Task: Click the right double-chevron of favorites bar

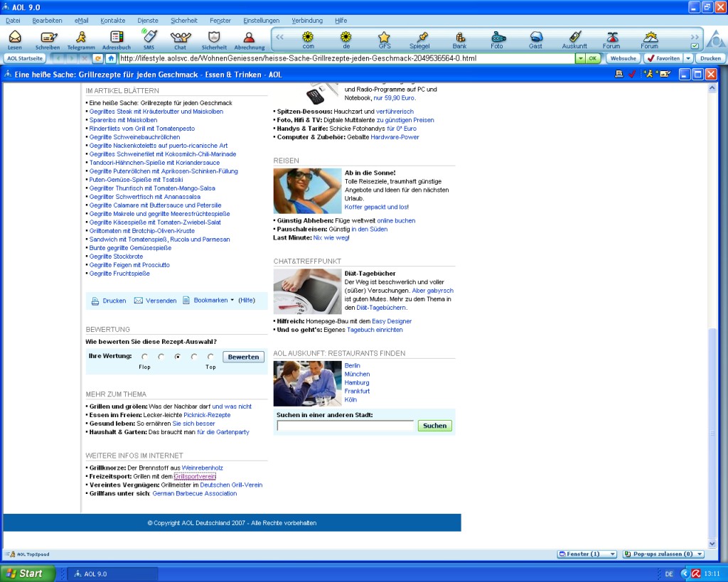Action: pos(695,37)
